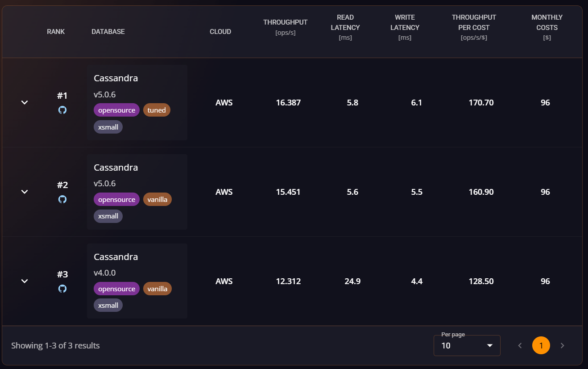Click the RANK column header
Image resolution: width=588 pixels, height=369 pixels.
[56, 31]
